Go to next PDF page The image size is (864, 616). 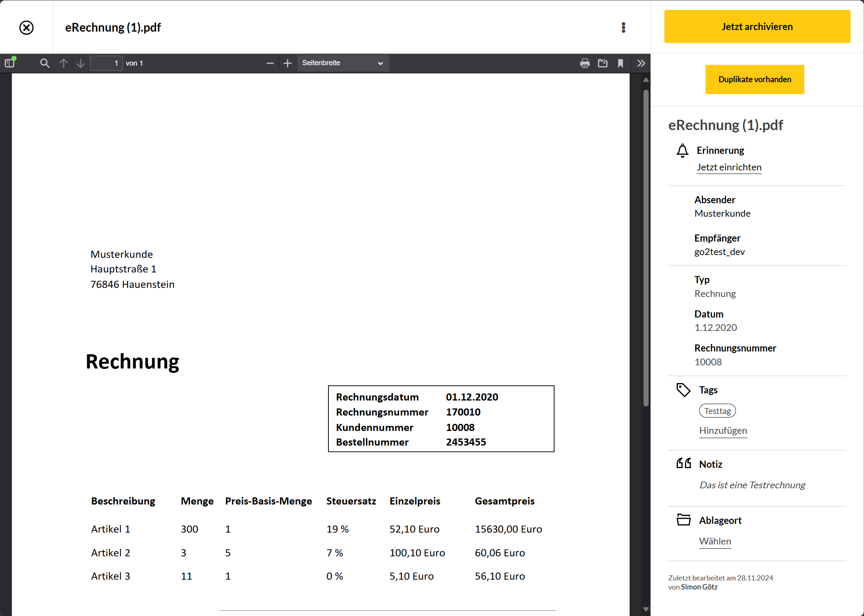pos(81,63)
